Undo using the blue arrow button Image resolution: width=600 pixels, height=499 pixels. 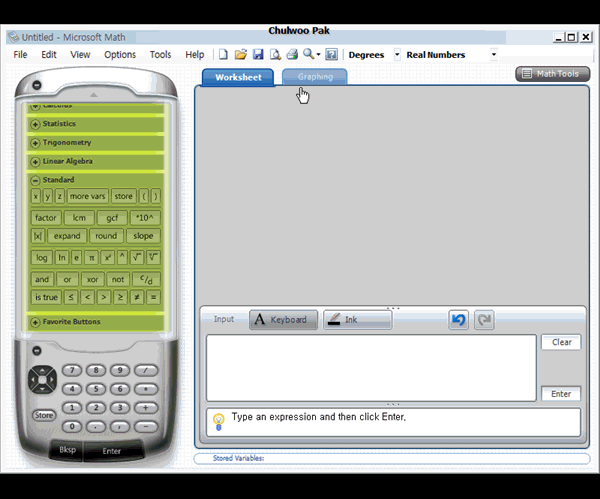pyautogui.click(x=458, y=320)
